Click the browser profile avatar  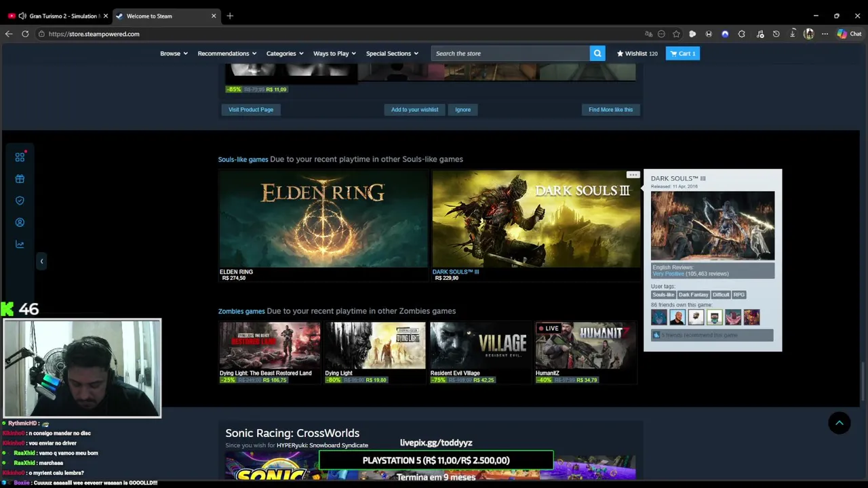pos(808,34)
